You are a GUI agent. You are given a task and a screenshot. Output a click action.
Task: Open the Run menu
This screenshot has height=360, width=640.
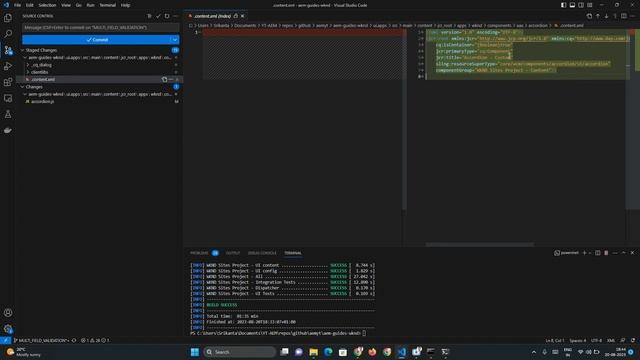click(90, 5)
